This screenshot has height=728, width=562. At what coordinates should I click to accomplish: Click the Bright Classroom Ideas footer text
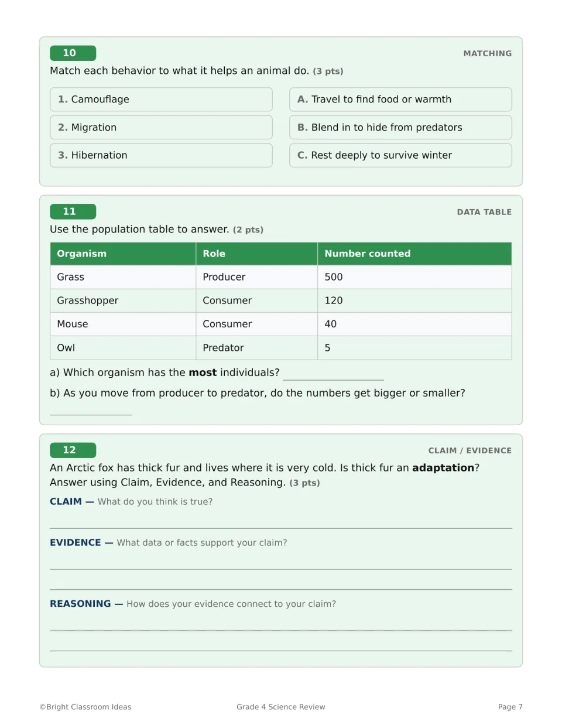coord(85,707)
